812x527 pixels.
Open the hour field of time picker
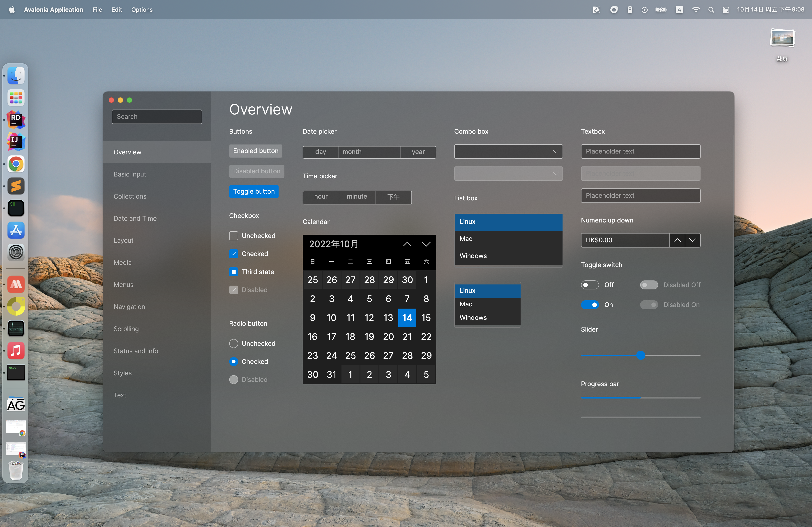click(321, 197)
